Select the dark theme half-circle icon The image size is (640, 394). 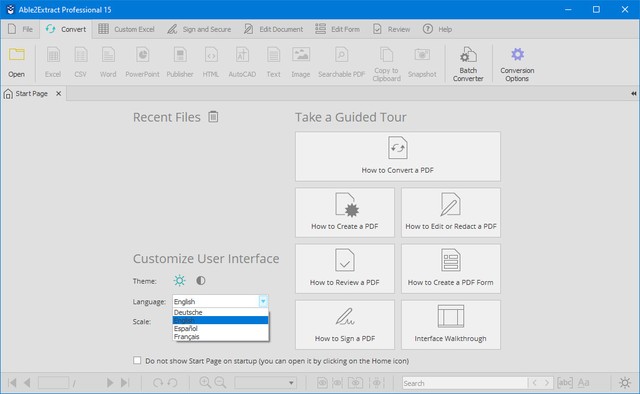[200, 280]
